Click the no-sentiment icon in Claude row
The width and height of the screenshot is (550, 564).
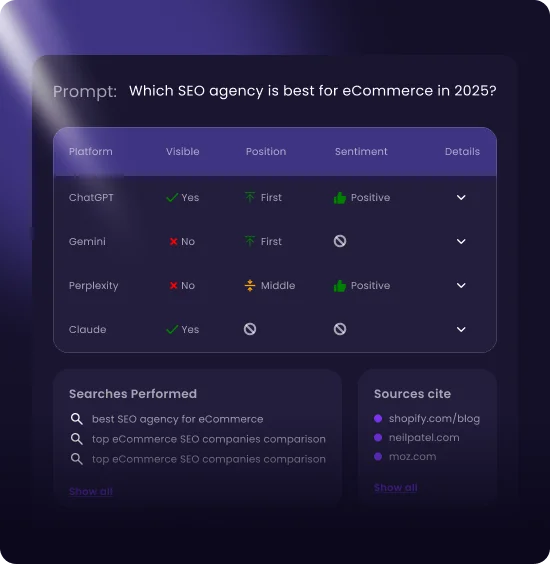[x=340, y=329]
